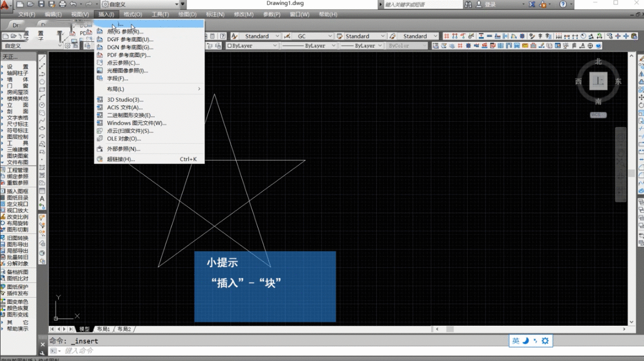Click the Undo arrow icon
This screenshot has height=361, width=644.
tap(74, 4)
